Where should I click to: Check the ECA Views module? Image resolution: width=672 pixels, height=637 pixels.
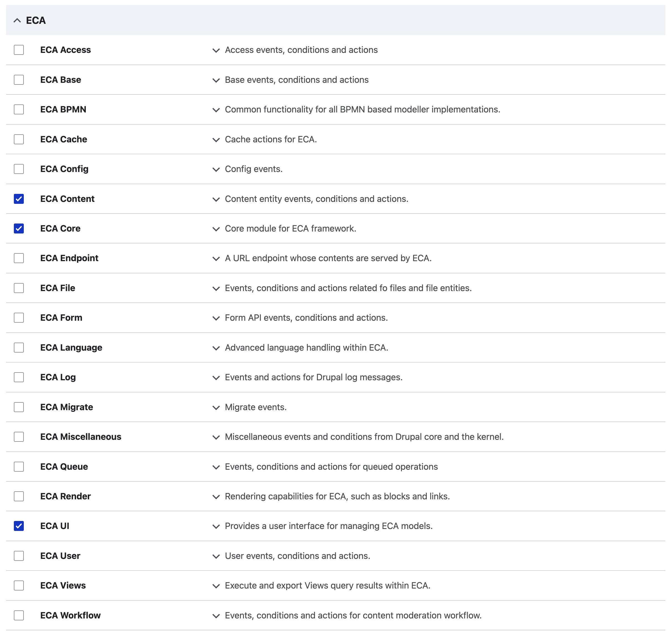click(x=19, y=585)
